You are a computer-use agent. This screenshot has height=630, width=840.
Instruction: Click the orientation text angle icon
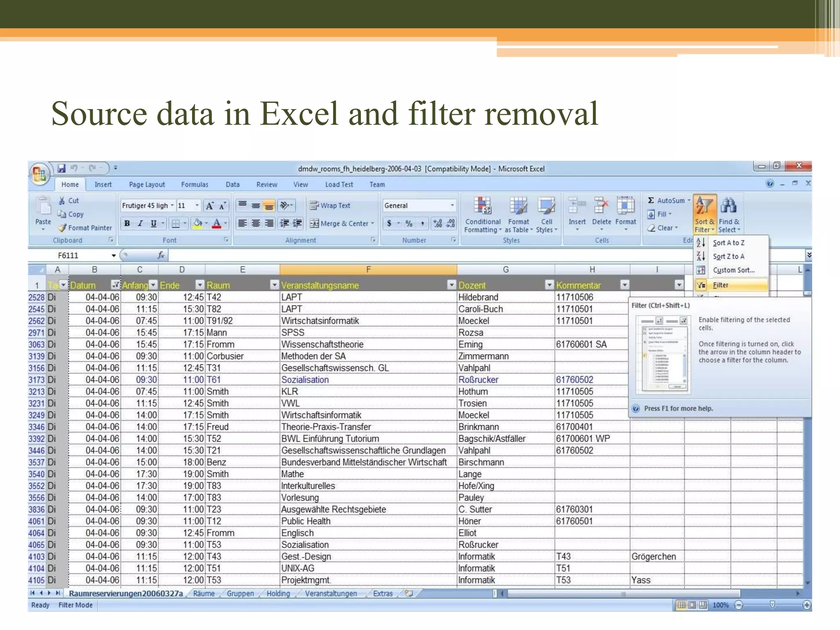pyautogui.click(x=284, y=205)
